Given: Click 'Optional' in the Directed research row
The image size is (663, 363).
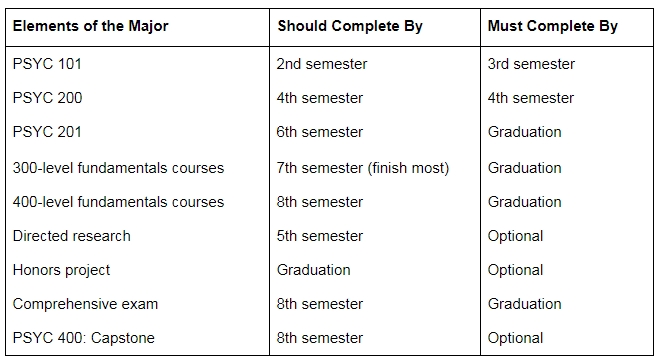Looking at the screenshot, I should coord(515,236).
